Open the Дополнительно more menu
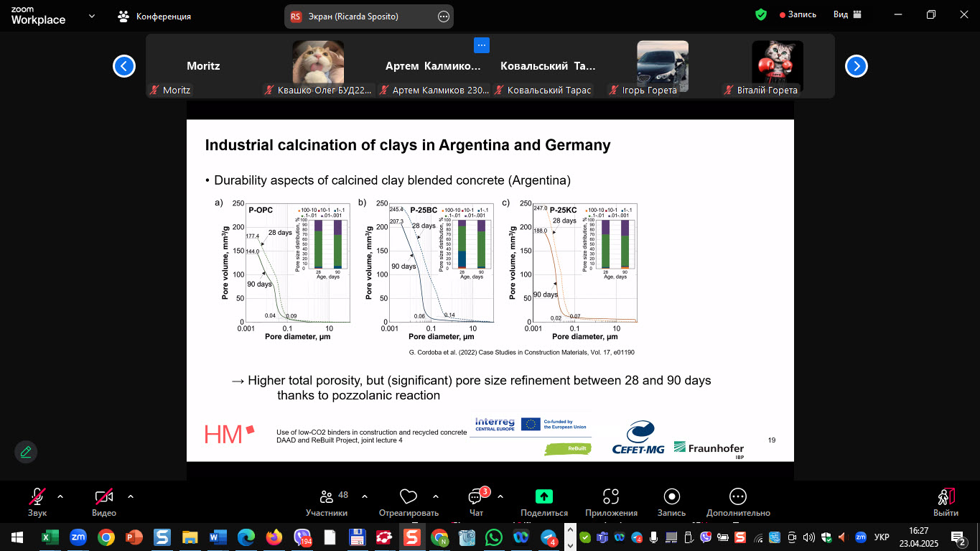The height and width of the screenshot is (551, 980). coord(738,502)
